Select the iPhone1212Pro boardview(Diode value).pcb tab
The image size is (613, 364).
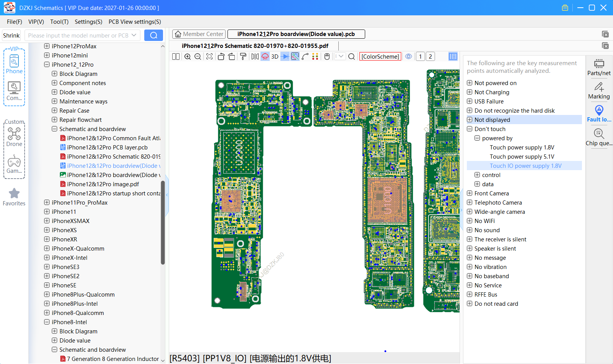point(296,34)
